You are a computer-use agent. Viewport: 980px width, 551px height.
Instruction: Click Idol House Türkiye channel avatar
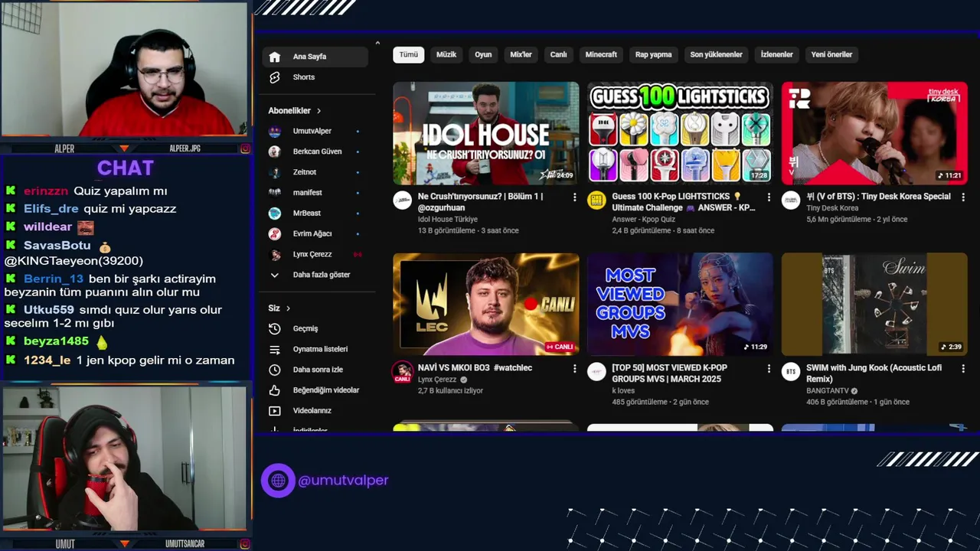tap(403, 201)
